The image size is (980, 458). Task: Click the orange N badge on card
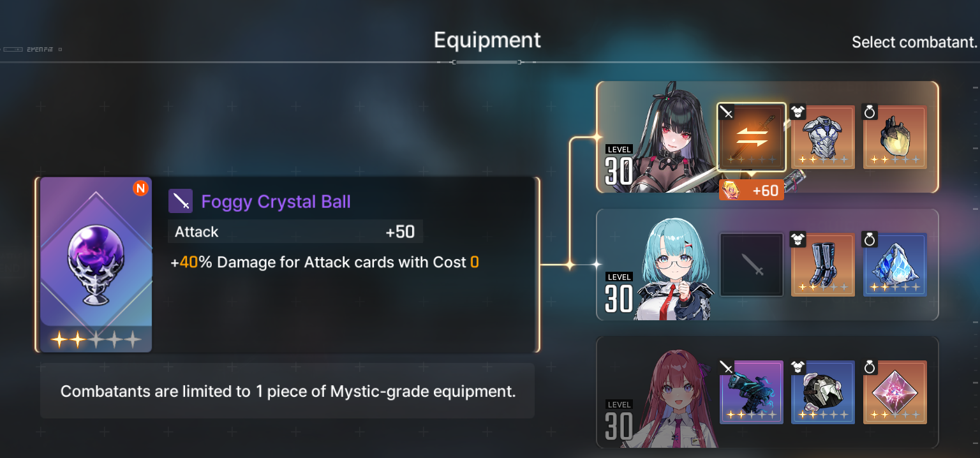[x=140, y=189]
